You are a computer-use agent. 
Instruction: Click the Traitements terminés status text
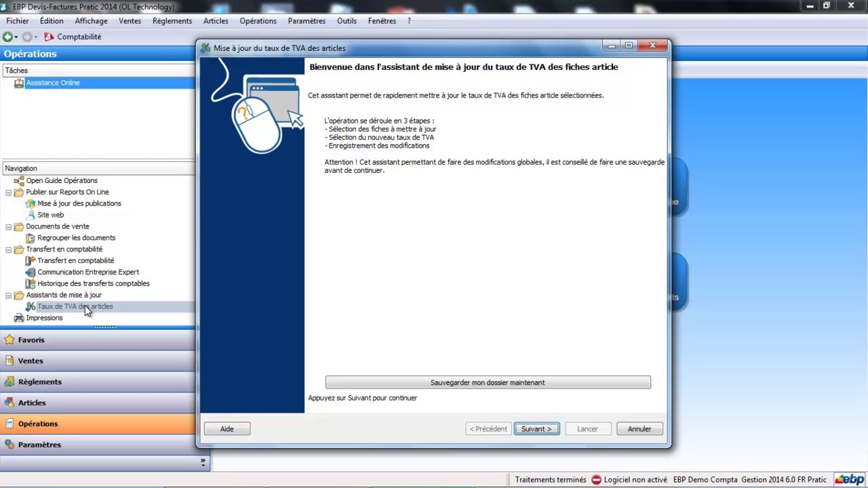tap(551, 480)
